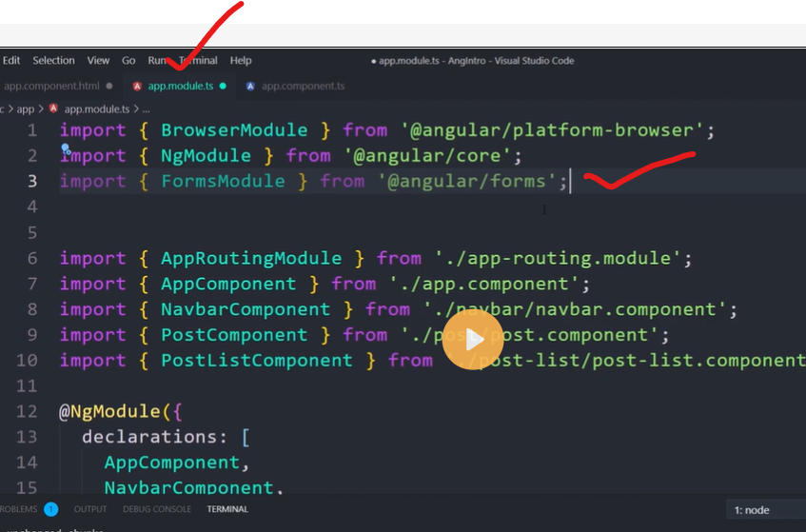Image resolution: width=806 pixels, height=532 pixels.
Task: Show the Output panel tab
Action: pyautogui.click(x=90, y=509)
